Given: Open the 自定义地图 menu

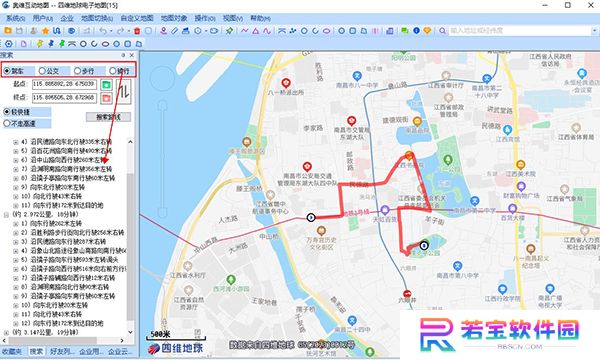Looking at the screenshot, I should click(137, 18).
